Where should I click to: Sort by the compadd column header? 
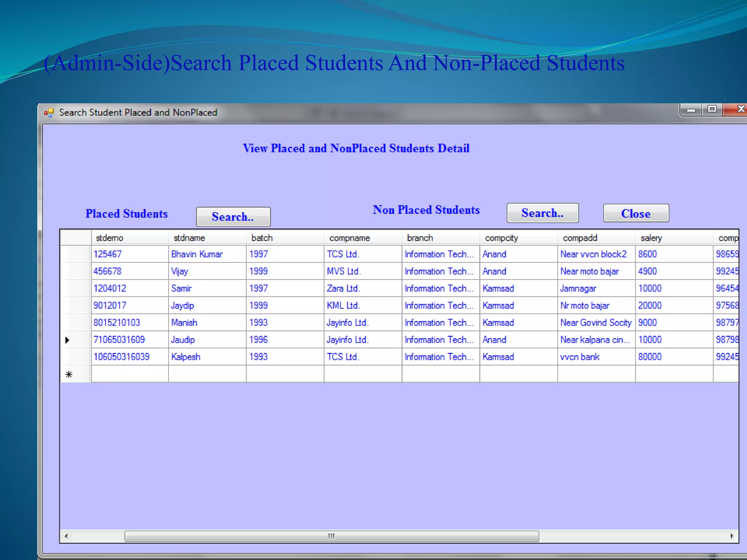tap(597, 238)
